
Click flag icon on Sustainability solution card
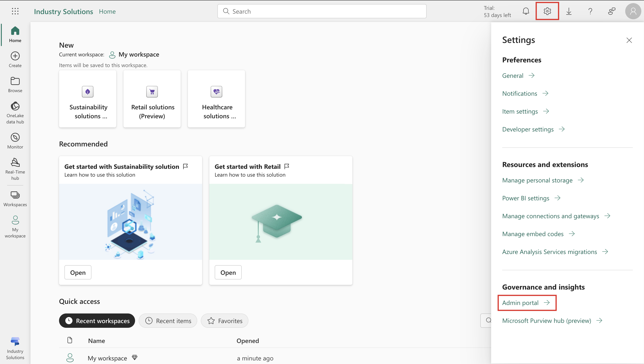[186, 166]
